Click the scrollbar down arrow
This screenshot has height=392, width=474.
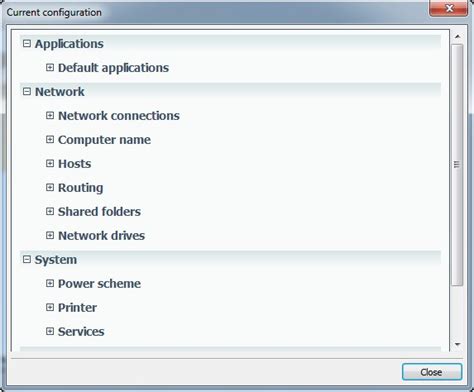tap(458, 344)
